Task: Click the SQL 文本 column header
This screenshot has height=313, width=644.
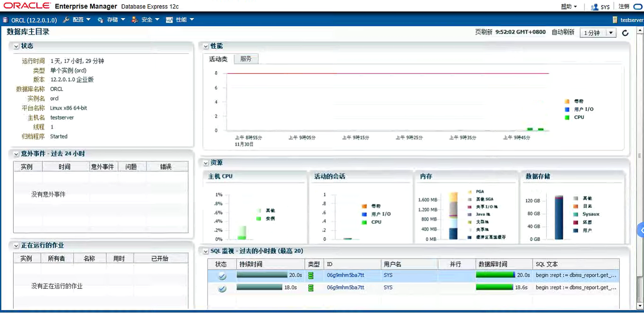Action: tap(576, 264)
